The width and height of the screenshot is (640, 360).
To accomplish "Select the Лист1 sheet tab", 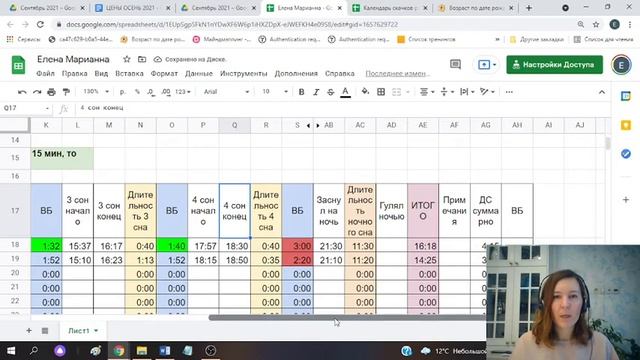I will (x=83, y=331).
